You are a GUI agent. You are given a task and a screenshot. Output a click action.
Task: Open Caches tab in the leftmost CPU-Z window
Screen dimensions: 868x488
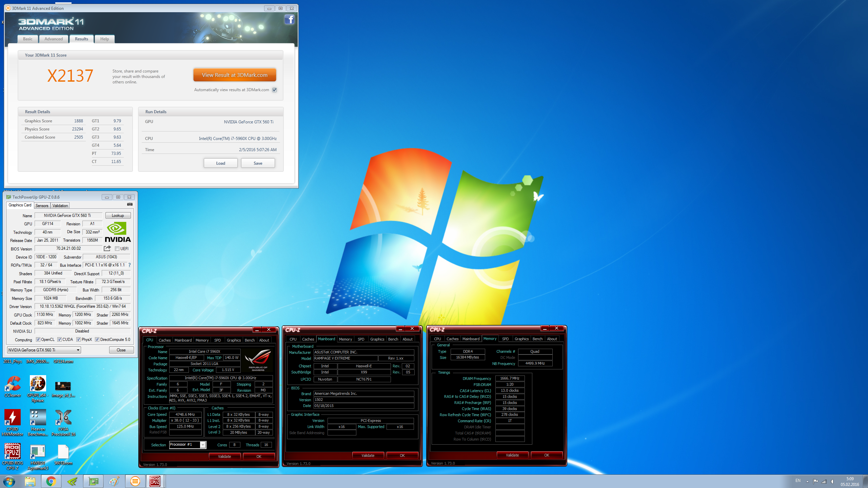tap(164, 340)
